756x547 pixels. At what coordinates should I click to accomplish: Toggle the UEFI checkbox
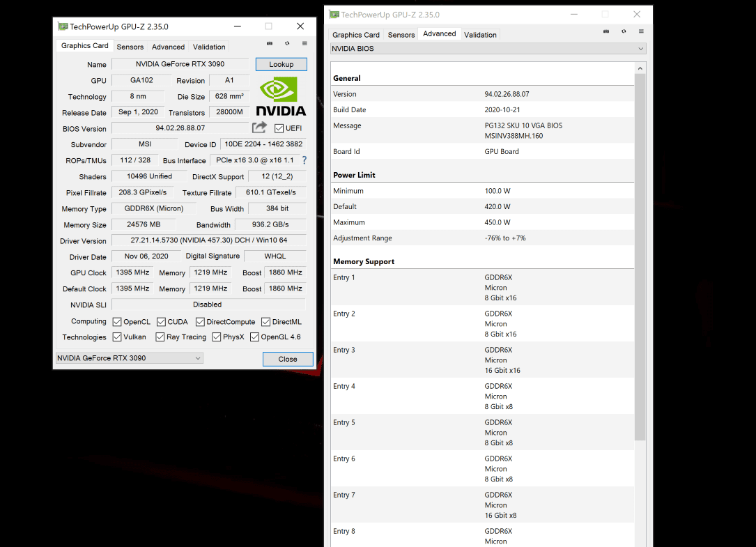(x=279, y=128)
